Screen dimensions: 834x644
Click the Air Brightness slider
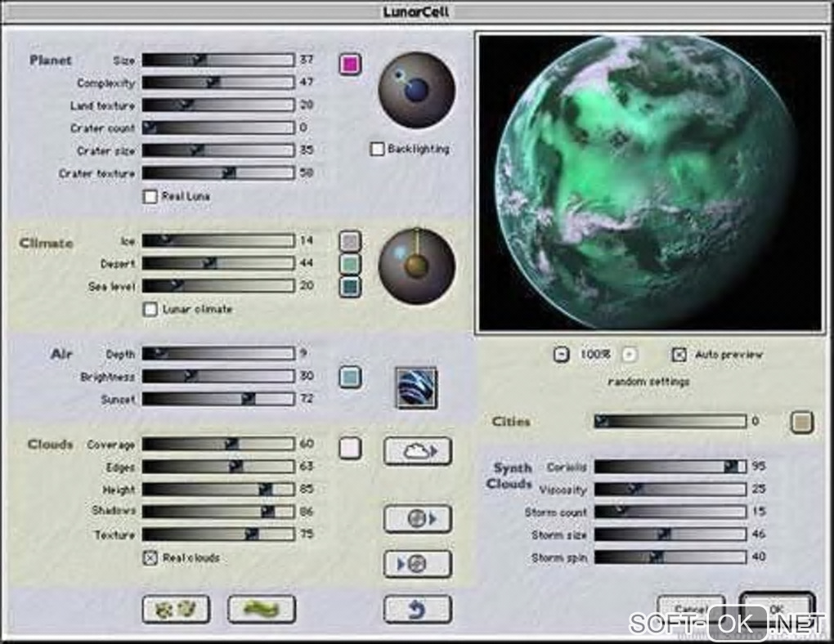(x=218, y=377)
